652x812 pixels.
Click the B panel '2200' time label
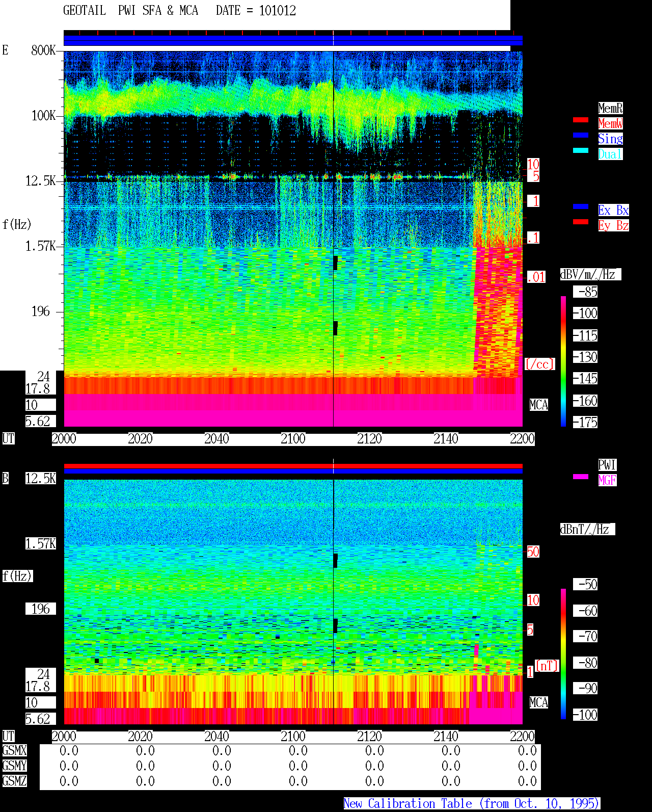(x=522, y=736)
